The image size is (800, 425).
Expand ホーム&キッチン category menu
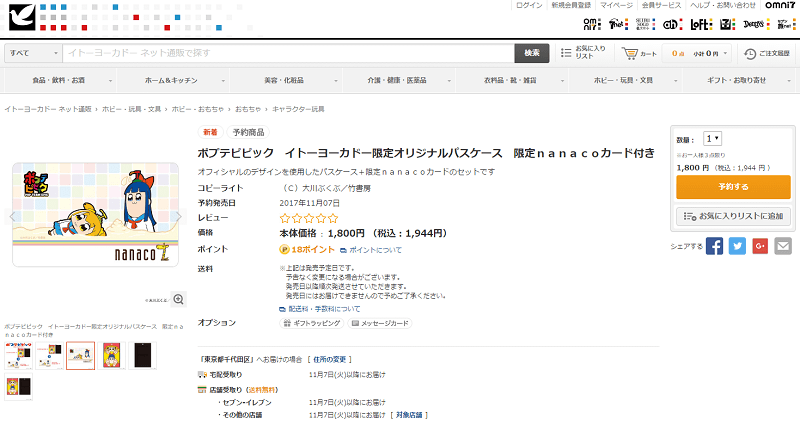pyautogui.click(x=173, y=80)
